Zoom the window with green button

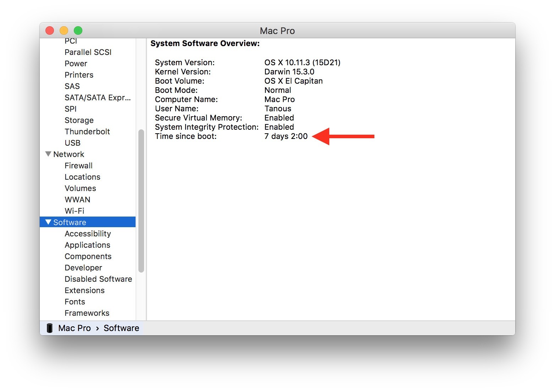coord(78,31)
